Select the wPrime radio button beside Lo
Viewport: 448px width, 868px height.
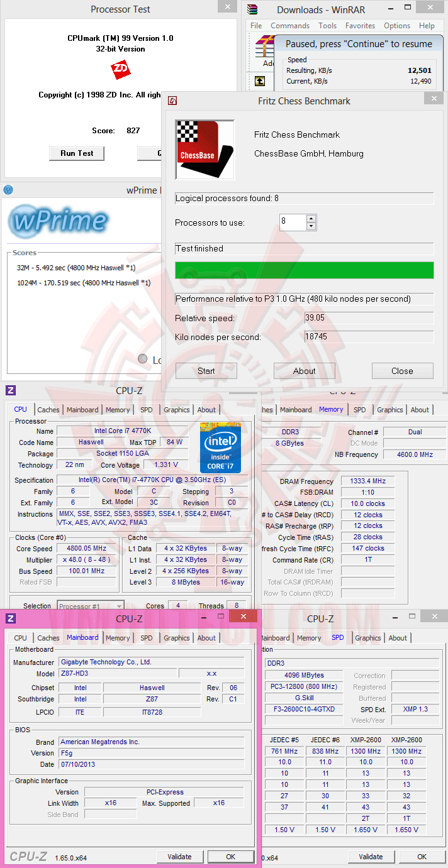pyautogui.click(x=143, y=360)
